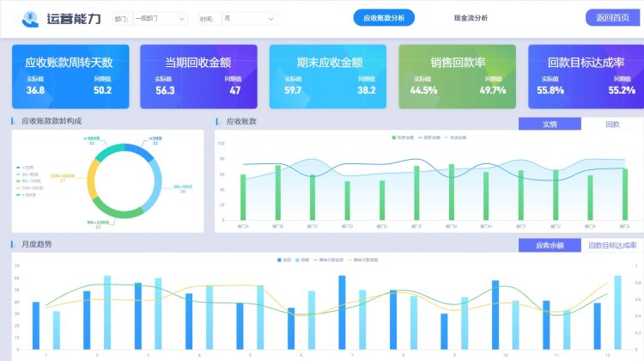The image size is (644, 361).
Task: Toggle the 30~90天 legend item
Action: point(27,174)
